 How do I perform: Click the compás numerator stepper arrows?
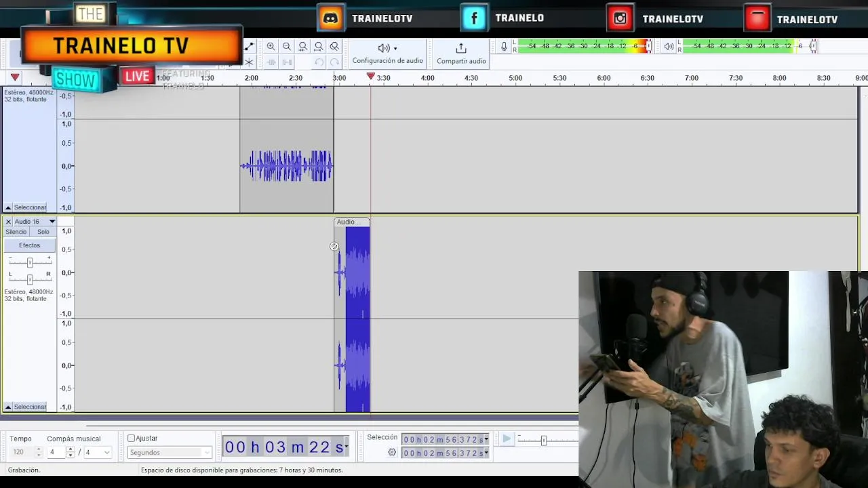pyautogui.click(x=71, y=452)
